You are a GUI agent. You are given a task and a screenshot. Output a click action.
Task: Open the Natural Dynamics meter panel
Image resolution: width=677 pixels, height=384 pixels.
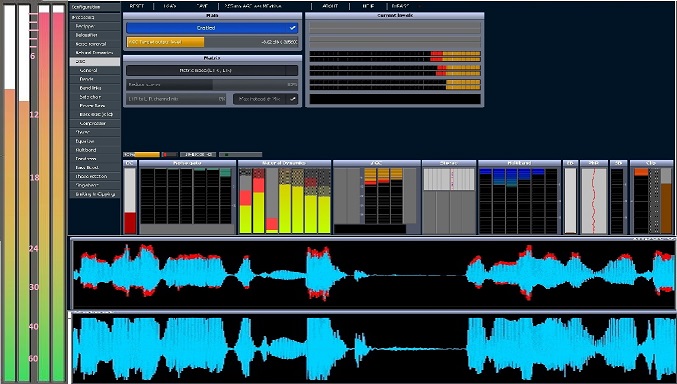click(285, 197)
